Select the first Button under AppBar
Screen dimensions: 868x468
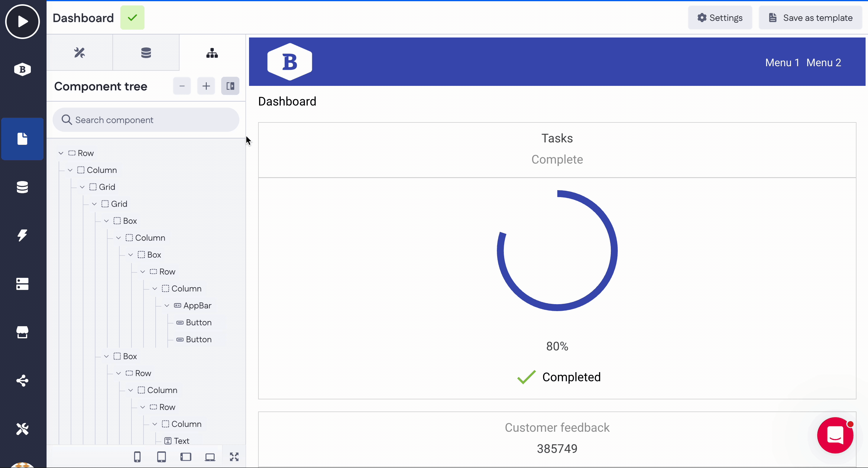(199, 322)
